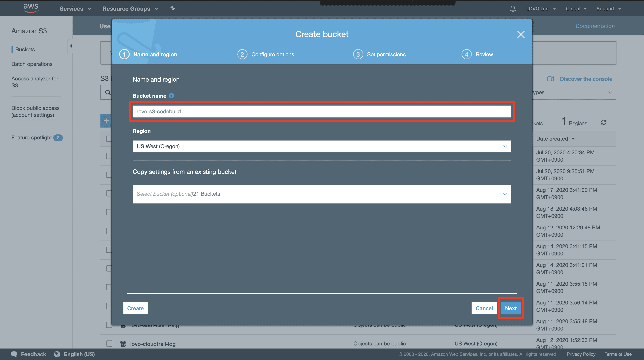Open the Services menu
This screenshot has height=360, width=644.
(x=75, y=9)
